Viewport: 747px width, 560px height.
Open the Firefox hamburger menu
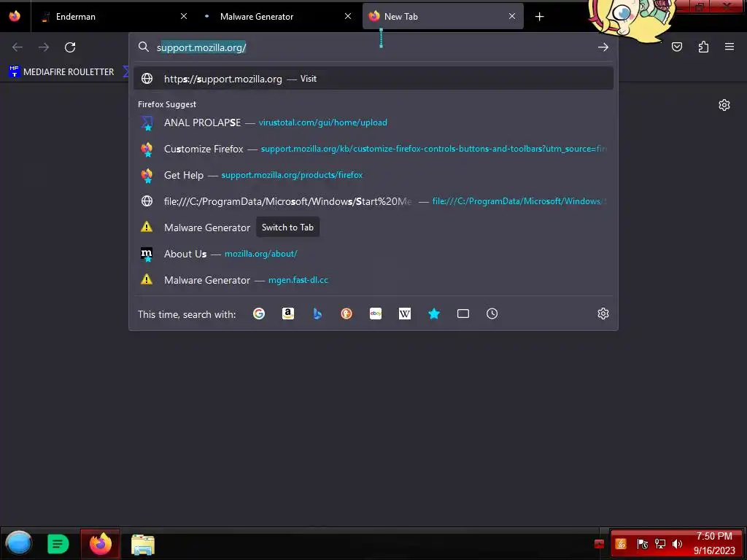coord(729,47)
